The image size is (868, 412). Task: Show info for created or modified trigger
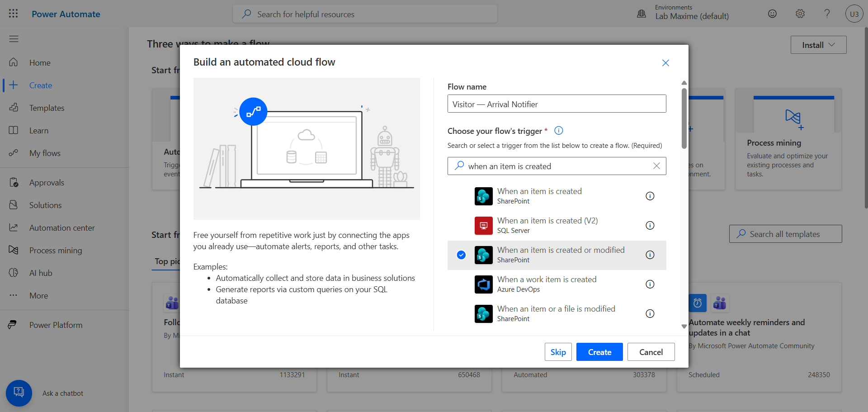[x=650, y=255]
